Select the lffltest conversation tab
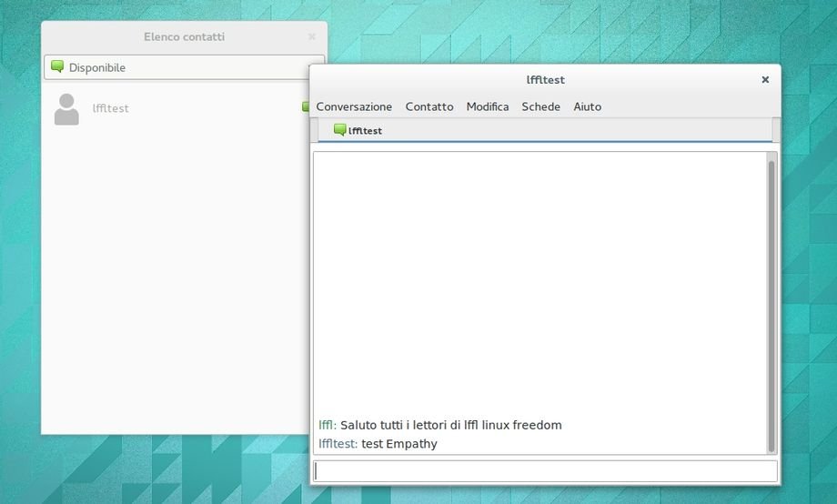The height and width of the screenshot is (504, 837). [x=364, y=131]
